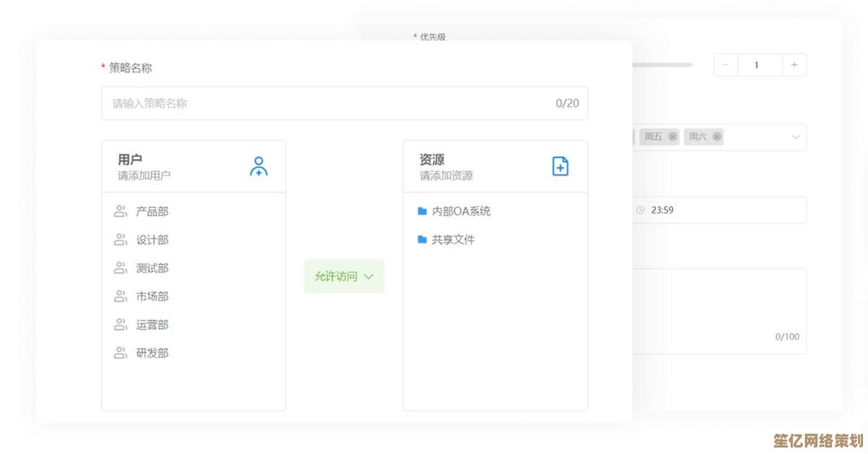Decrease priority with minus button

tap(726, 65)
